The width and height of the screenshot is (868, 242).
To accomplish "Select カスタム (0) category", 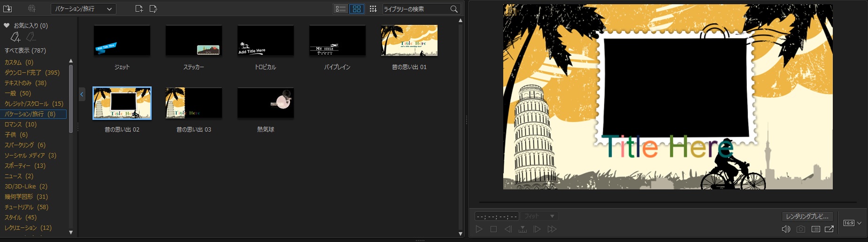I will point(19,62).
